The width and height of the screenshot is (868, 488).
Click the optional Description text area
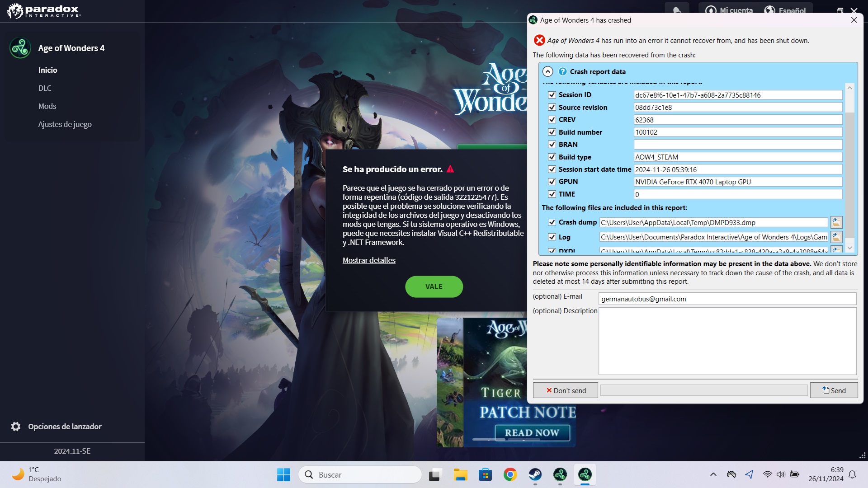point(727,341)
